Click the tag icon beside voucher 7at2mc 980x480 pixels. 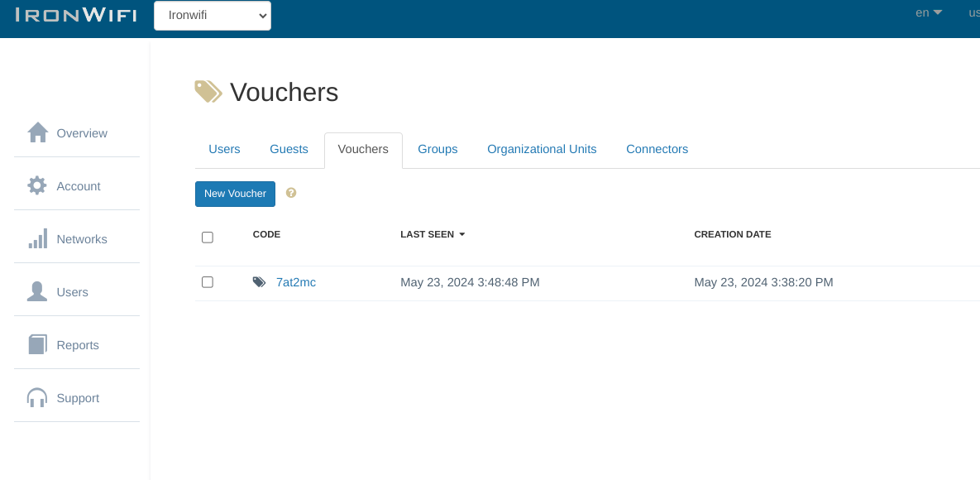(x=259, y=281)
